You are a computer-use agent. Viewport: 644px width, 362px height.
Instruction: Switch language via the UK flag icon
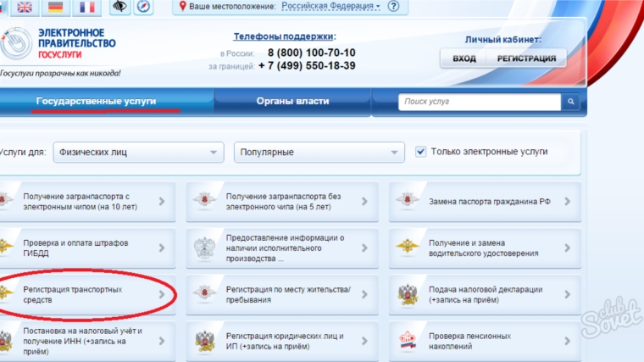pos(25,7)
